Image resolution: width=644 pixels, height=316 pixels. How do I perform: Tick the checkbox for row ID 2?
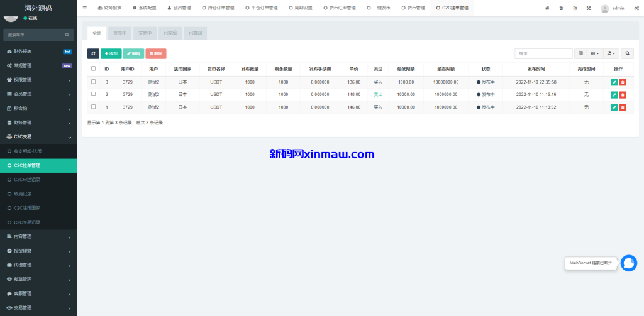click(x=93, y=94)
